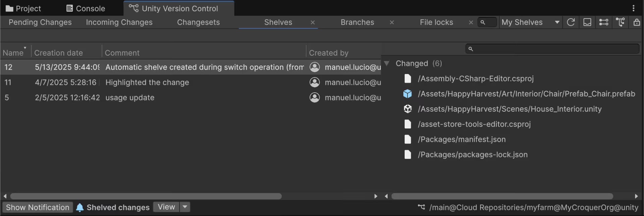
Task: Close the Branches tab
Action: [x=392, y=22]
